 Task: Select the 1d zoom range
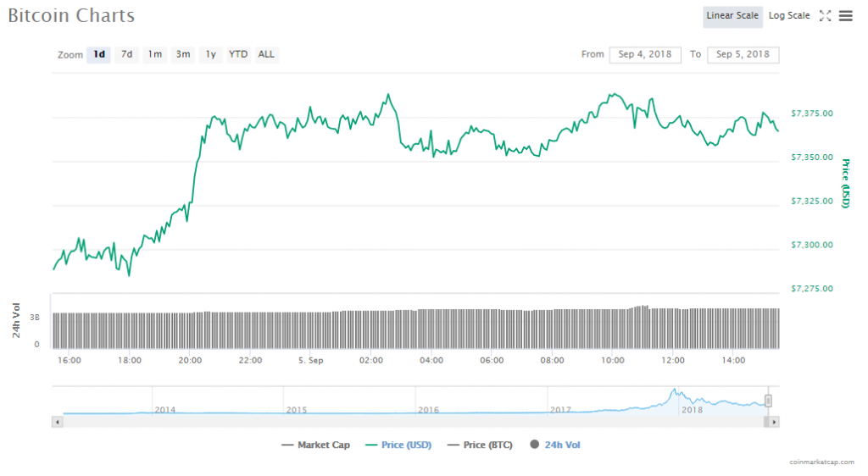tap(99, 54)
